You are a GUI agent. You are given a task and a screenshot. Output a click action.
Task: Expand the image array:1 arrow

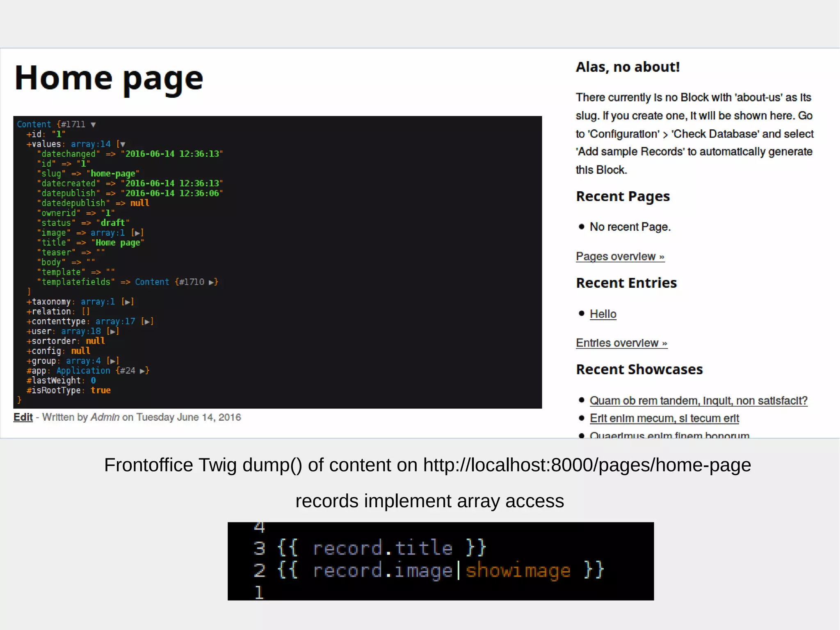(x=137, y=233)
